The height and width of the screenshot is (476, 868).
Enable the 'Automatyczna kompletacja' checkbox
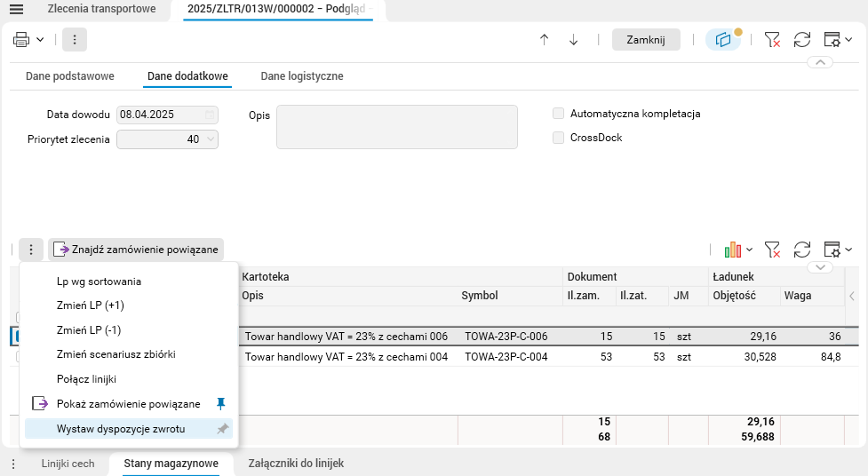[x=559, y=114]
